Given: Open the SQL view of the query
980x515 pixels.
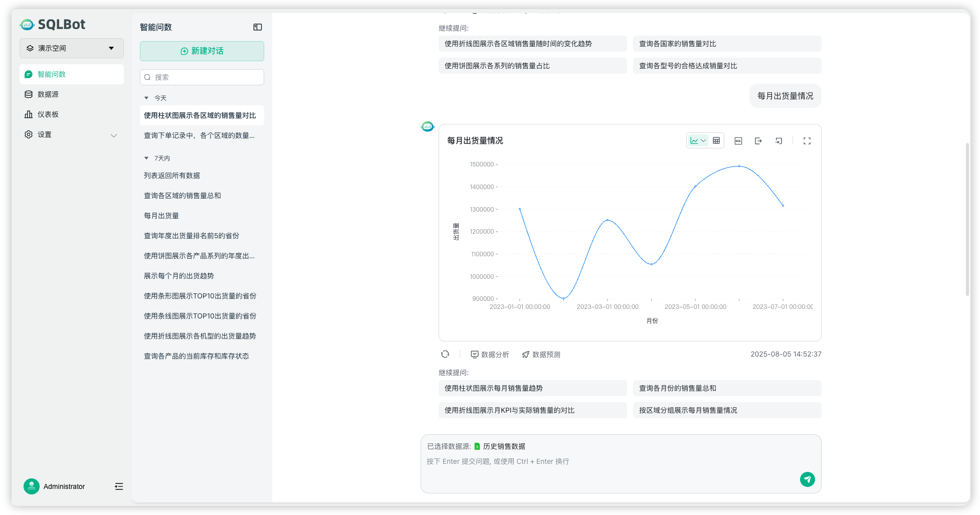Looking at the screenshot, I should coord(738,140).
